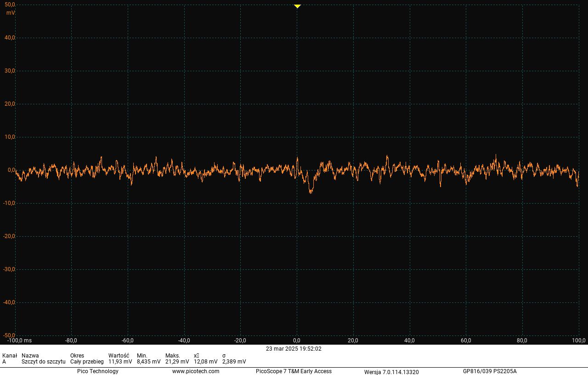Select the Szczyt do szczytu measurement name
The image size is (588, 375).
click(44, 362)
